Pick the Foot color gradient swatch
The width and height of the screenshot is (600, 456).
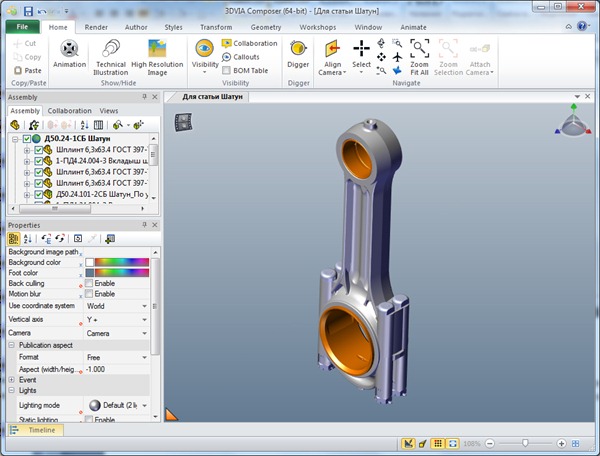122,273
